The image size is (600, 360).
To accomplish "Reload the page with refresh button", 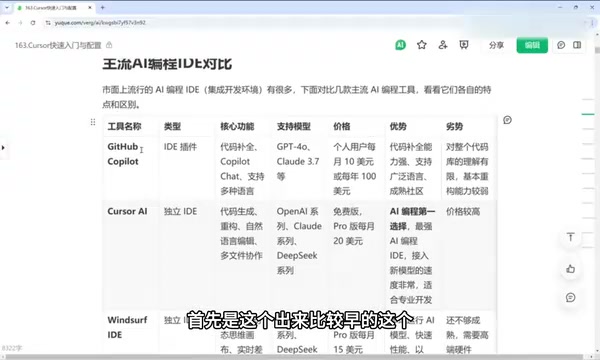I will [33, 23].
